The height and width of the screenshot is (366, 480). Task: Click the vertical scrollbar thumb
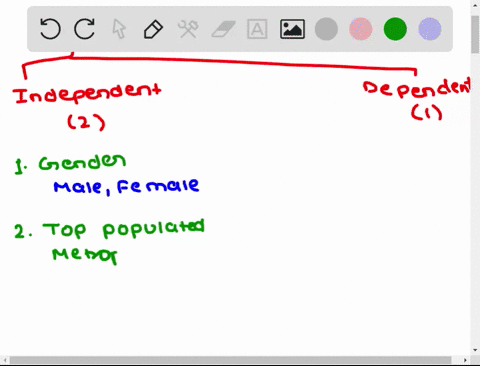pyautogui.click(x=475, y=34)
